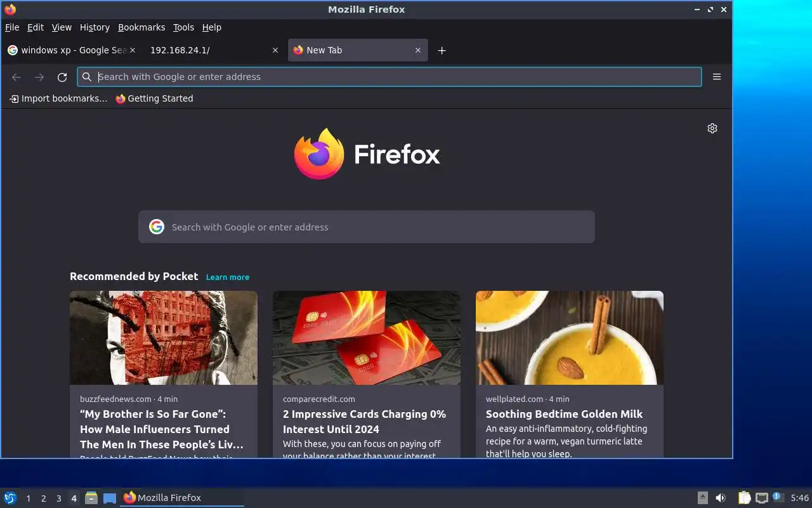Open the History menu

click(x=95, y=27)
